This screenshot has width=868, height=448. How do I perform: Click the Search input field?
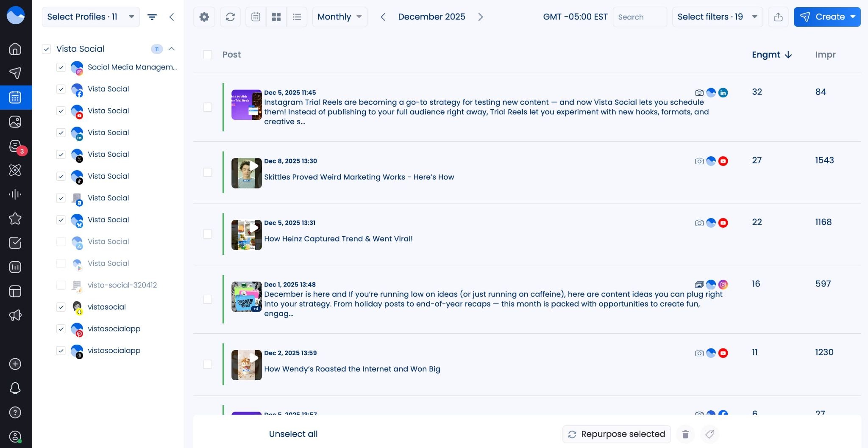tap(640, 17)
